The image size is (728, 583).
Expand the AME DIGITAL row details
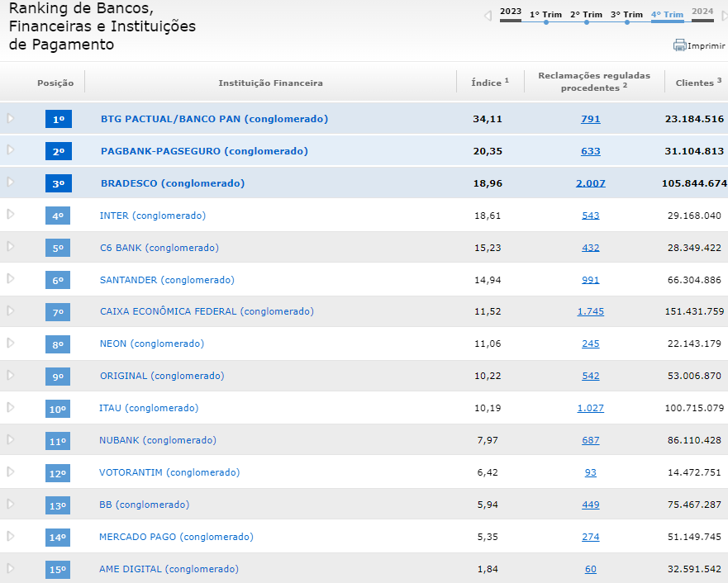[x=11, y=569]
